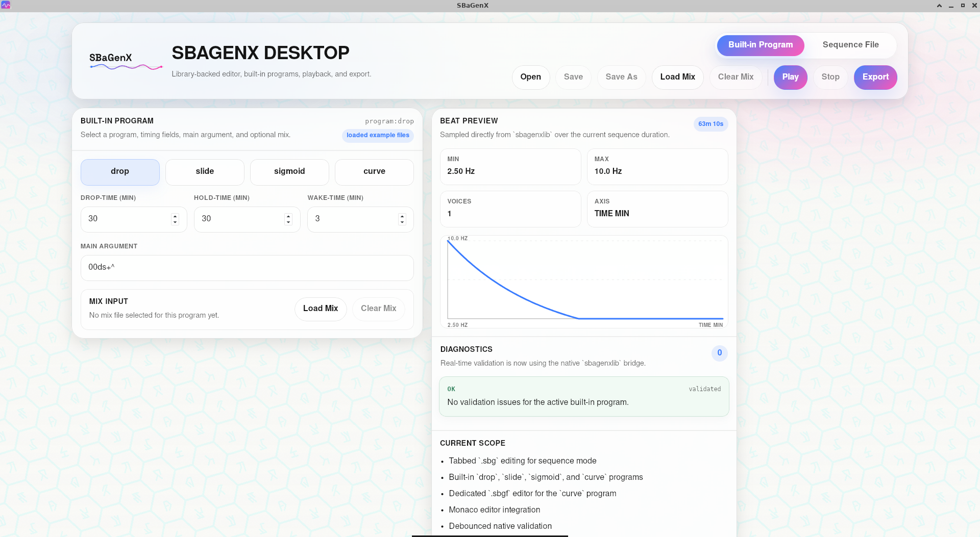Click the SBaGenX app icon in the title bar
980x537 pixels.
6,6
